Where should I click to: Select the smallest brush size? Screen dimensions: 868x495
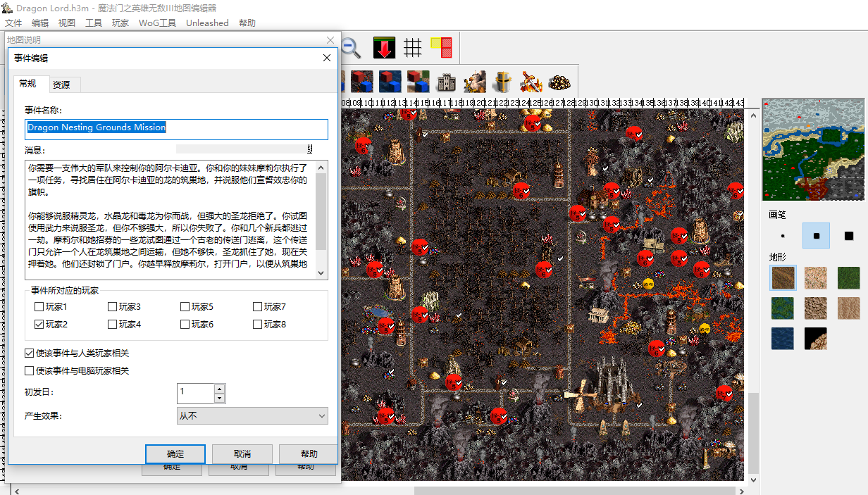[783, 236]
